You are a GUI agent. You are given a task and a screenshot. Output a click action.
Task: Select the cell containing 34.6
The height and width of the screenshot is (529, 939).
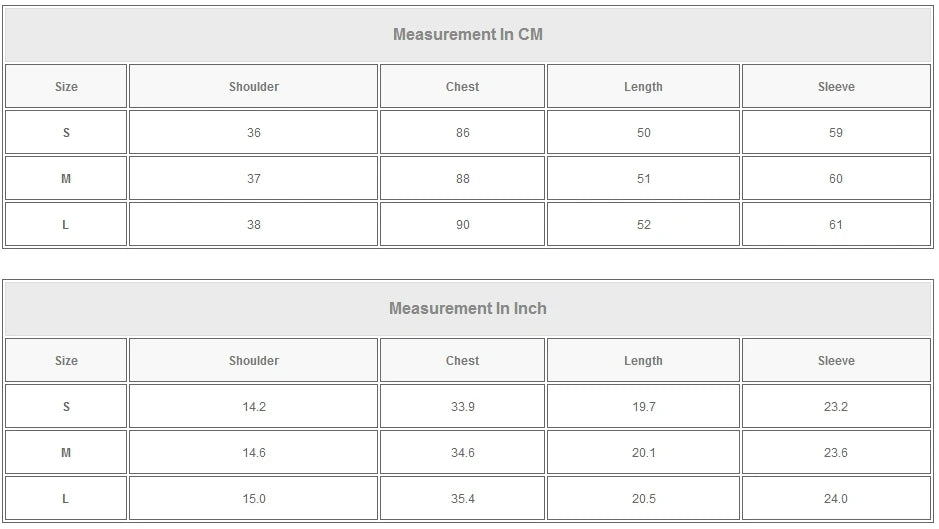click(462, 453)
